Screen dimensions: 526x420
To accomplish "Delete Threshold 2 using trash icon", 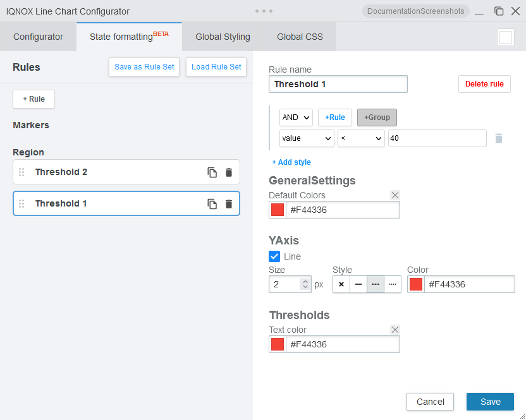I will point(229,172).
